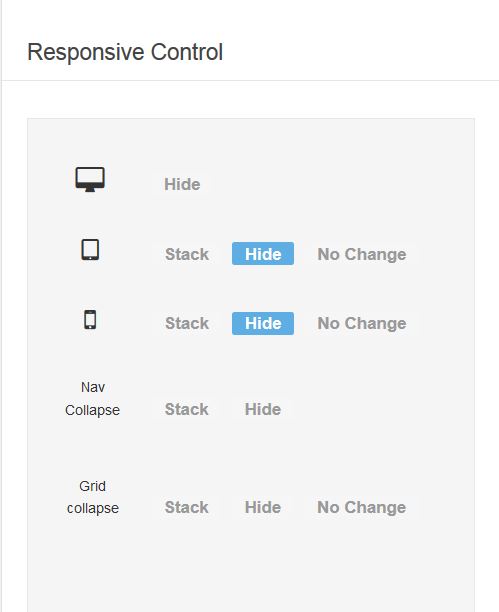
Task: Toggle Hide for the desktop row
Action: pyautogui.click(x=182, y=184)
